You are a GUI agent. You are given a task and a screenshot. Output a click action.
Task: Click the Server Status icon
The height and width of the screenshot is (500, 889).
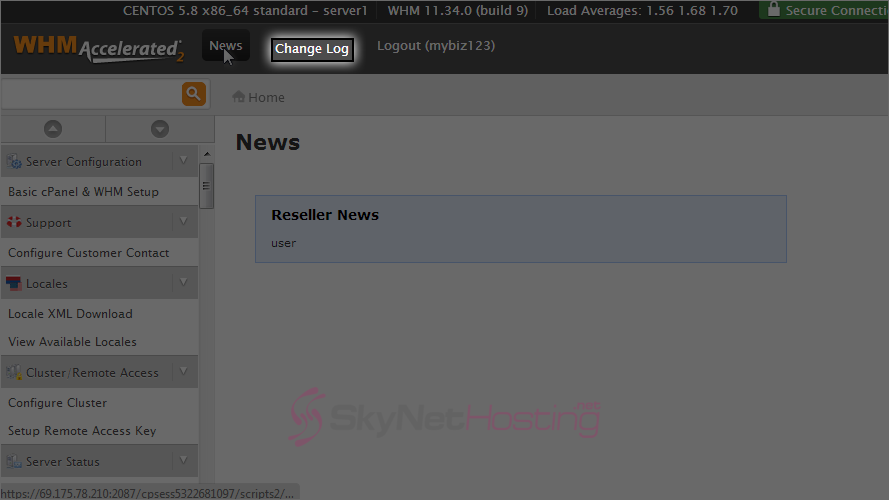(x=14, y=461)
